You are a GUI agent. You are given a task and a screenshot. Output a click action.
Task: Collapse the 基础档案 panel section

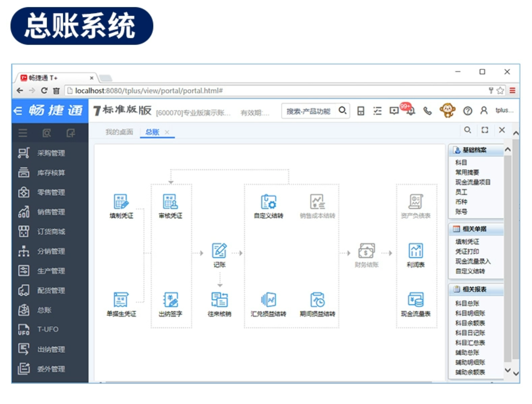point(508,150)
